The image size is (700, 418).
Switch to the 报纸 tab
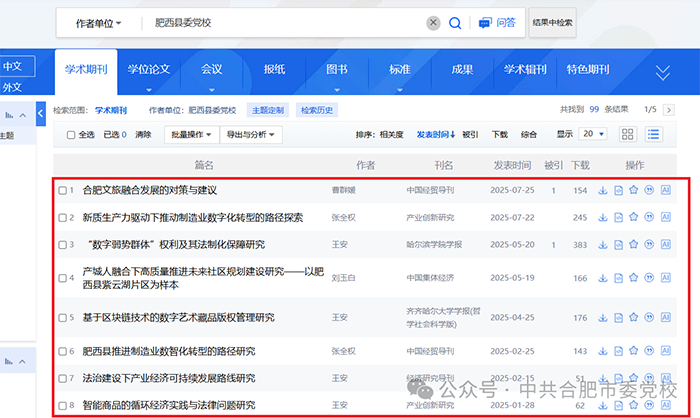point(274,69)
